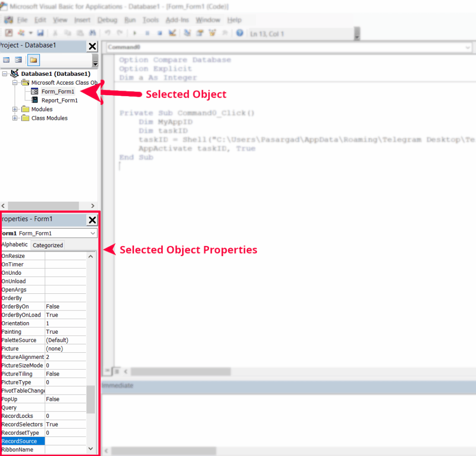Screen dimensions: 476x456
Task: Click the Project Explorer toolbar icon
Action: pos(187,33)
